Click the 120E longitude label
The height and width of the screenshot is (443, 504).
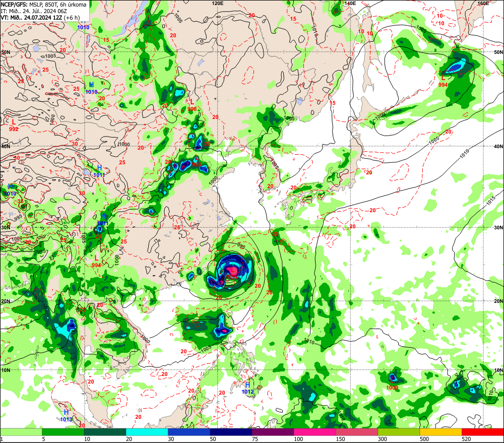218,3
